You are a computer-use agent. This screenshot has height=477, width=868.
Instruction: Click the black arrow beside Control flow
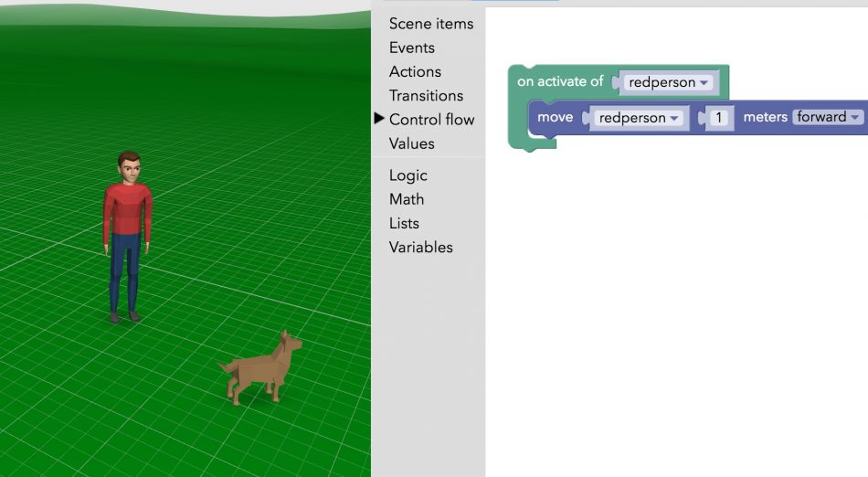pos(379,118)
